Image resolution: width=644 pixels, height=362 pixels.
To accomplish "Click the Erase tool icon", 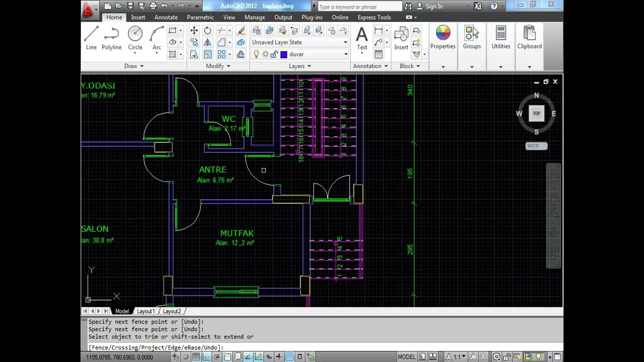I will [x=241, y=31].
